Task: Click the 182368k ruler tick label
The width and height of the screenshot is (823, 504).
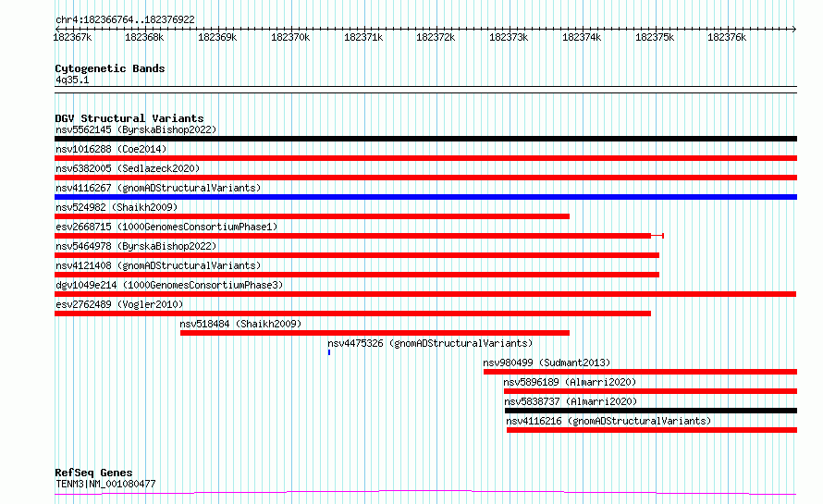Action: click(x=144, y=37)
